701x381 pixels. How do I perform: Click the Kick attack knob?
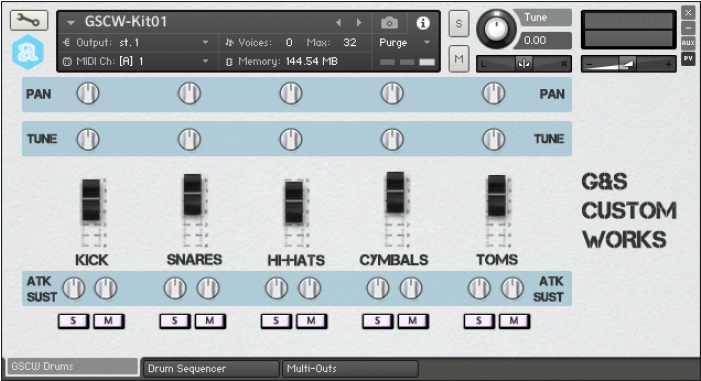74,288
